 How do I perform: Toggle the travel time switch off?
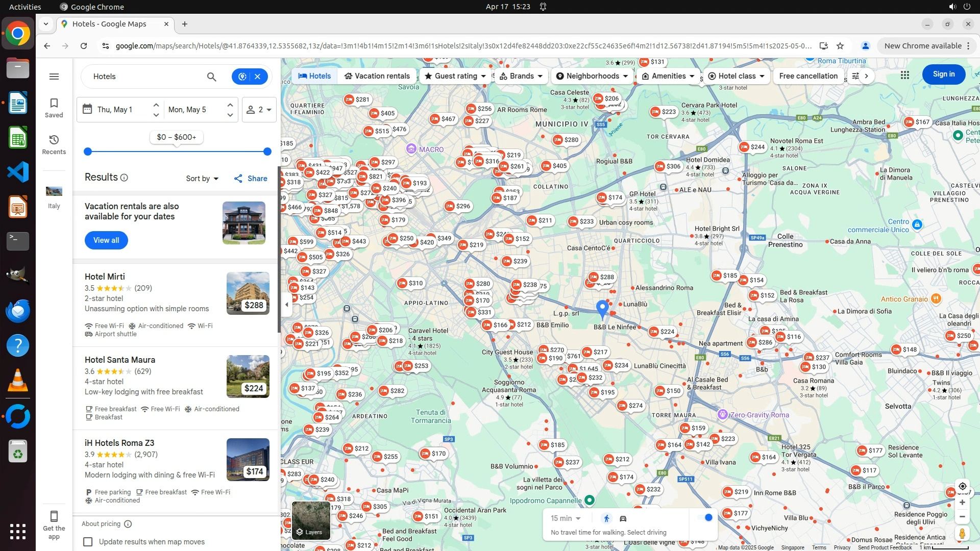(x=704, y=518)
